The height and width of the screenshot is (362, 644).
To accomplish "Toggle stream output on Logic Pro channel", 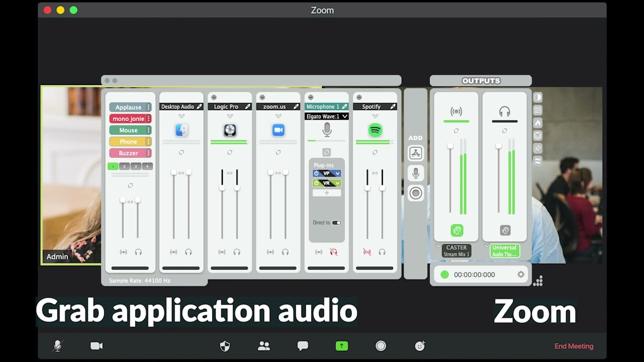I will 222,252.
